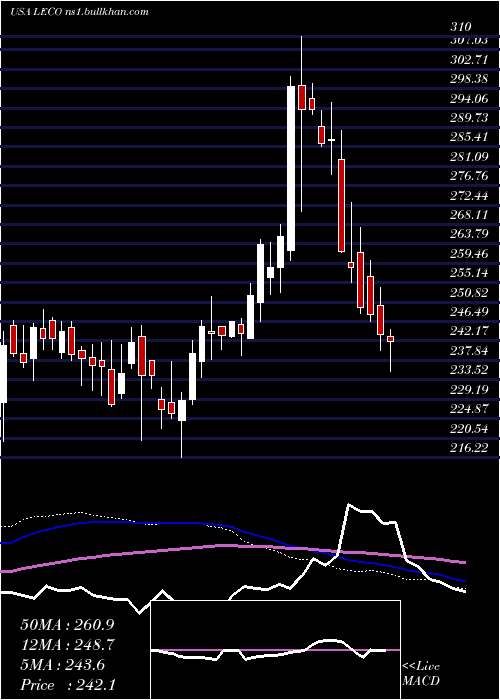Click the last small red candlestick
This screenshot has width=500, height=700.
[391, 339]
